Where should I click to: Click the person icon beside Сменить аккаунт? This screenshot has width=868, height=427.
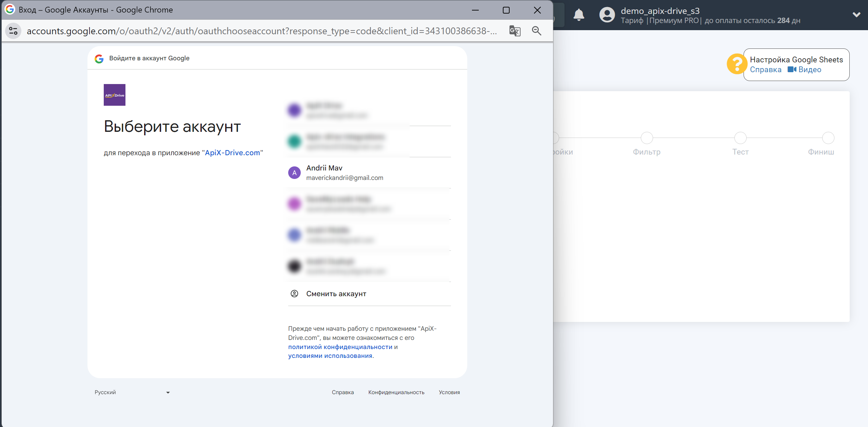coord(294,293)
